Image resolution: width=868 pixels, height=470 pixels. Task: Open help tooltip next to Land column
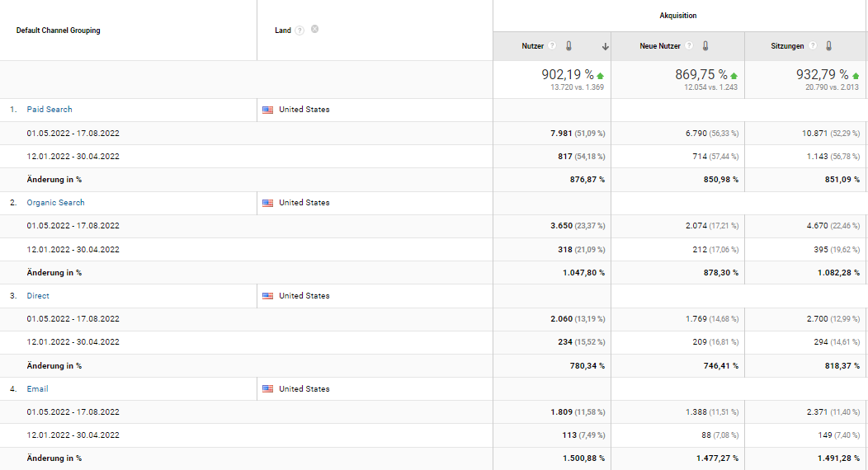[x=300, y=31]
